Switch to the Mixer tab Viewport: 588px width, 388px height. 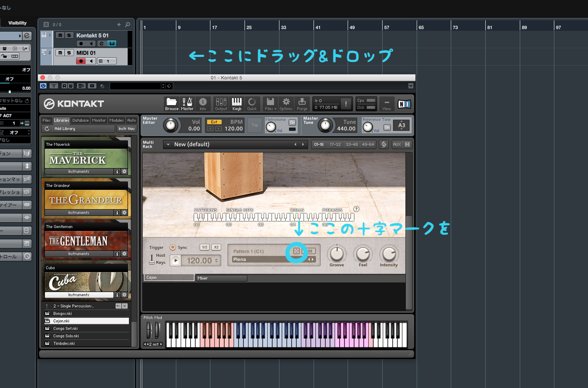(x=221, y=278)
